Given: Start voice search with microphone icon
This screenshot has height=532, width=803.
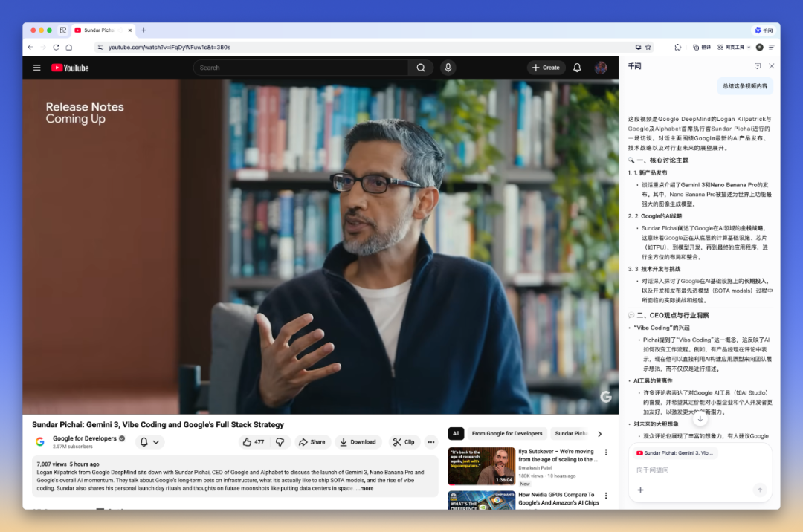Looking at the screenshot, I should tap(448, 68).
